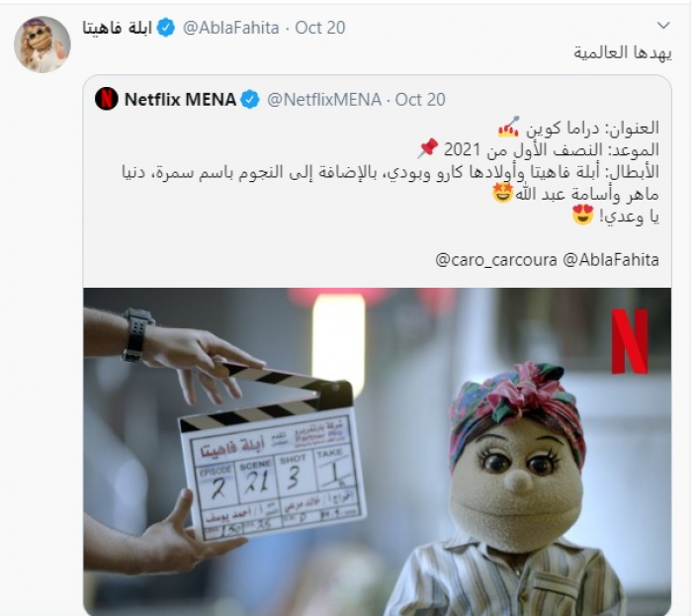Viewport: 692px width, 616px height.
Task: Click the @caro_carcoura mention
Action: coord(496,260)
